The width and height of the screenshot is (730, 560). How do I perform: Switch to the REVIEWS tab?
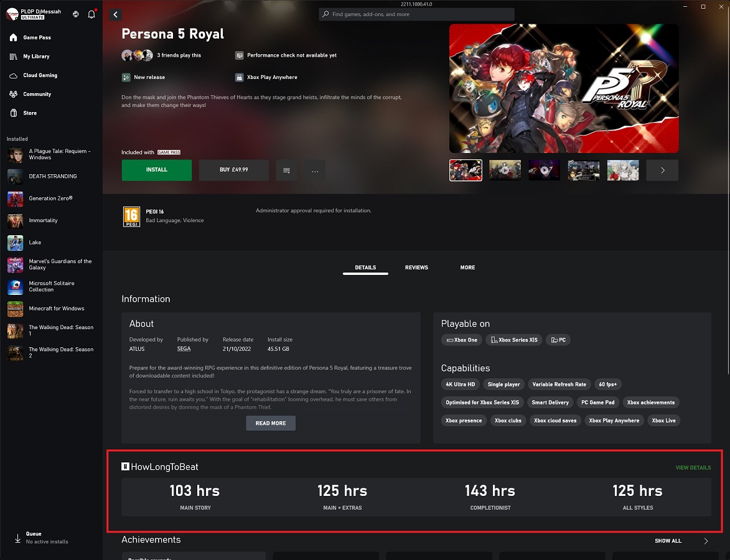[416, 268]
